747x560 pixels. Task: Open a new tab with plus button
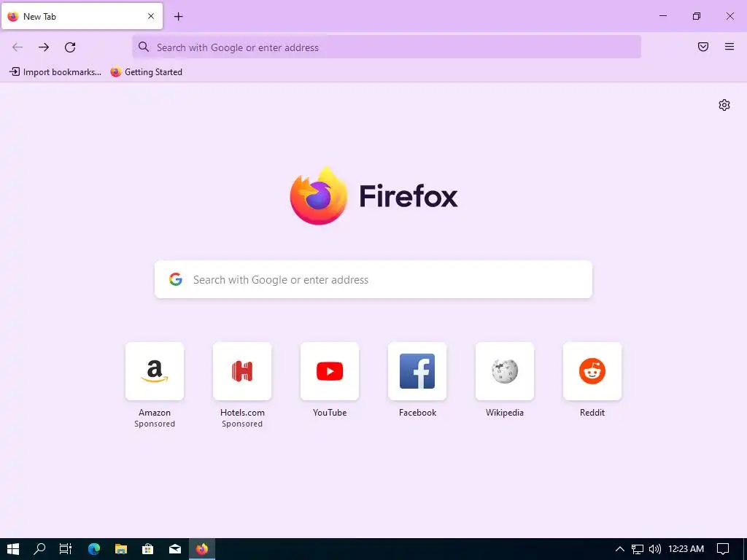(178, 17)
